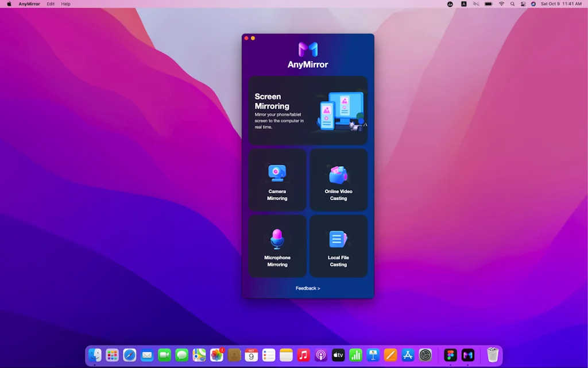Select the Online Video Casting icon

pos(338,174)
